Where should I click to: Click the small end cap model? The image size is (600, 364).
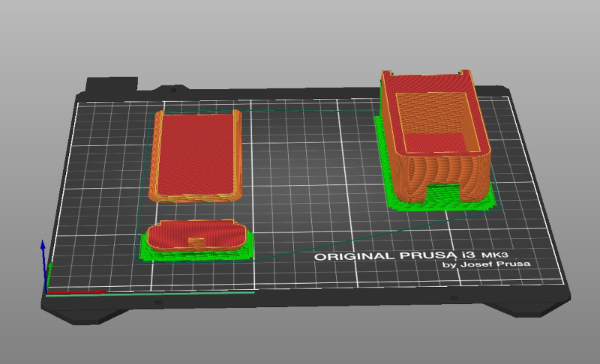click(x=196, y=235)
